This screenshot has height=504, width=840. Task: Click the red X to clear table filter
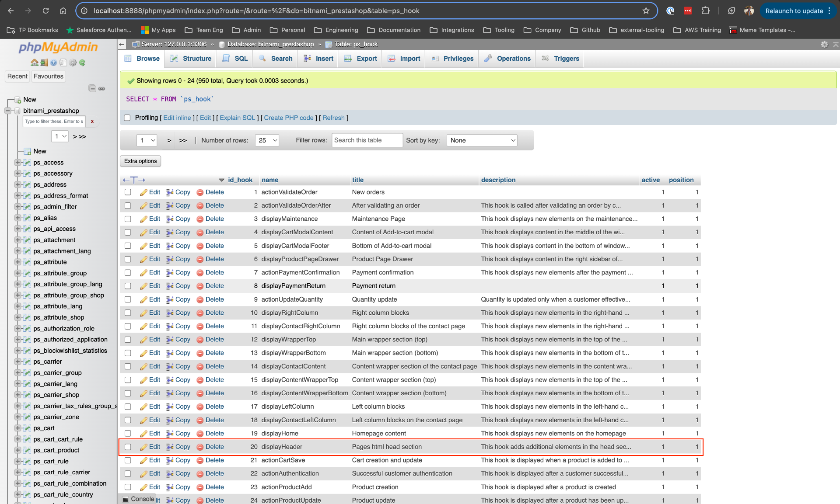click(x=92, y=122)
